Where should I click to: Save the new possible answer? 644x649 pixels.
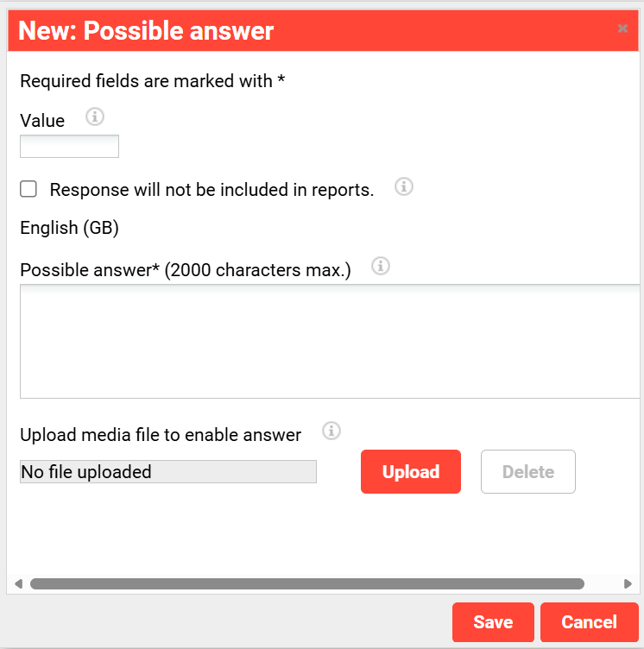pyautogui.click(x=493, y=622)
